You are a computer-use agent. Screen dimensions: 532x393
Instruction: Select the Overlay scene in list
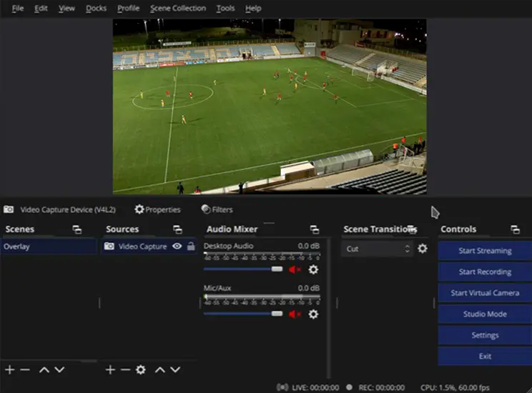tap(49, 247)
